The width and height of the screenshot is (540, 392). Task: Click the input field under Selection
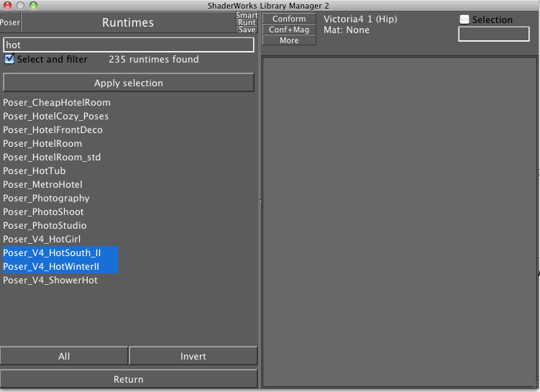493,34
